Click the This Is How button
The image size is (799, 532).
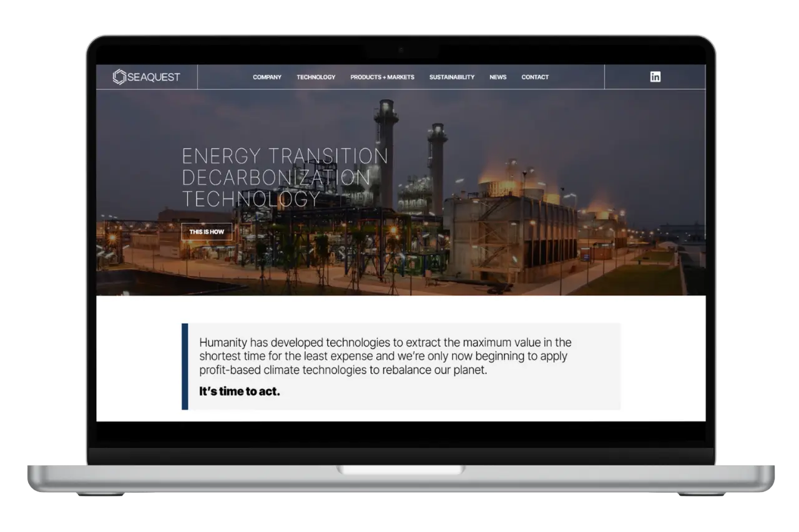pyautogui.click(x=207, y=232)
